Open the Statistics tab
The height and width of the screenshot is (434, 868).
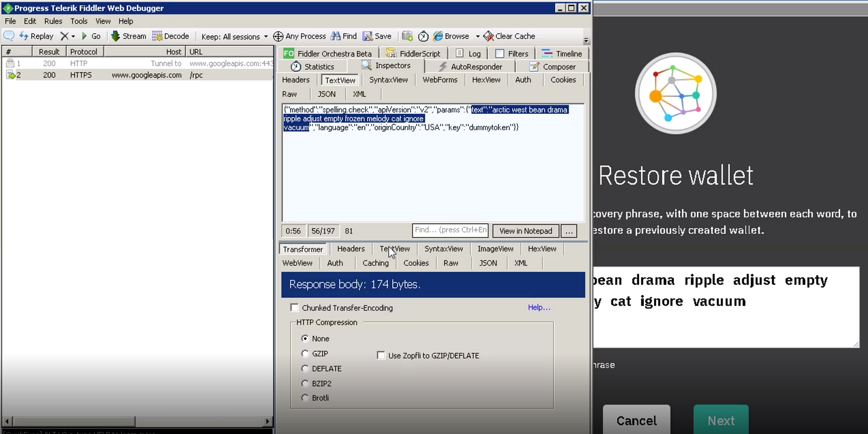pos(312,66)
